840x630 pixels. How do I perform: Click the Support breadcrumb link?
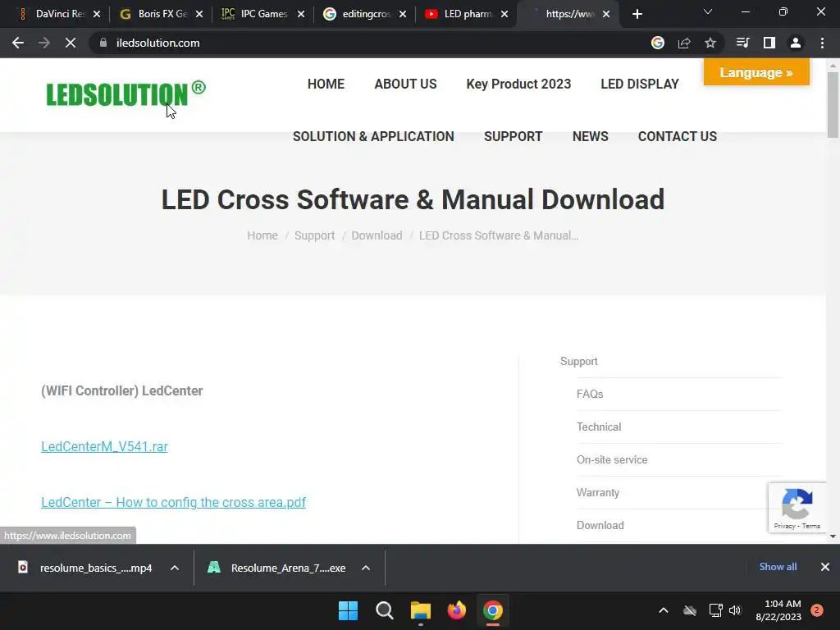pyautogui.click(x=314, y=235)
